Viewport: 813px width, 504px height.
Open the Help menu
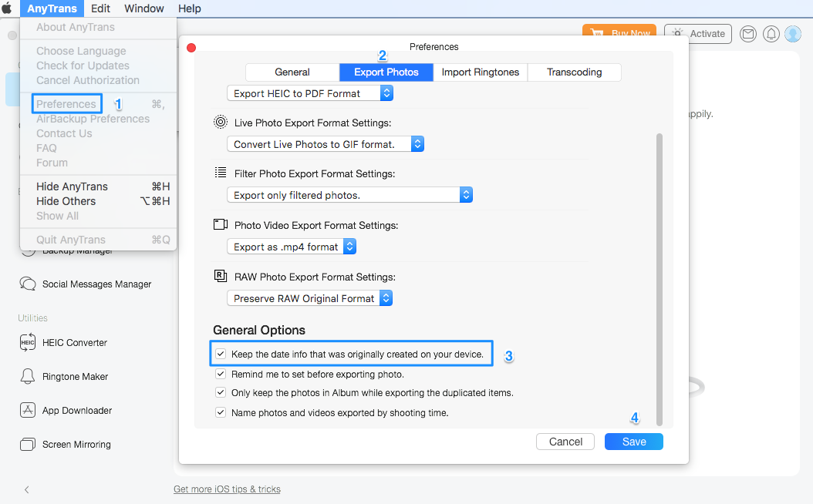(190, 8)
